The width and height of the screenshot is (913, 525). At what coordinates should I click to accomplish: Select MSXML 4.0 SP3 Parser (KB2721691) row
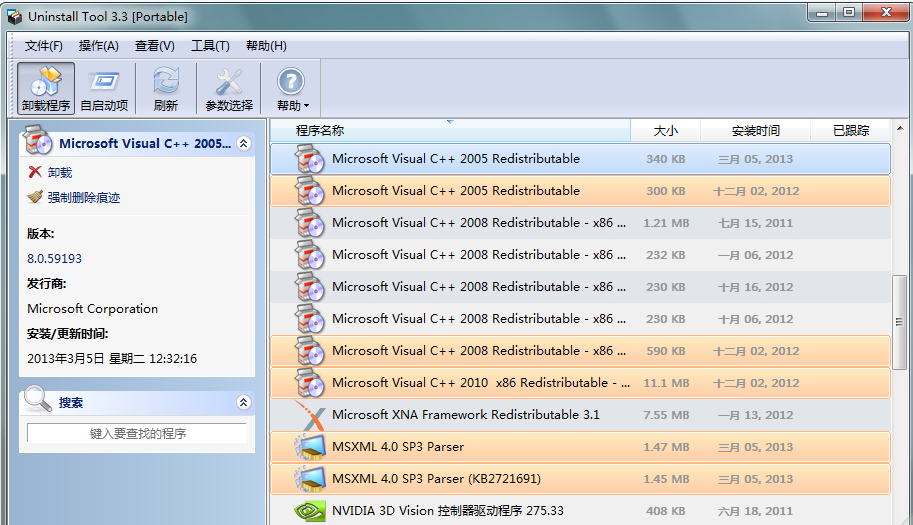[x=581, y=479]
